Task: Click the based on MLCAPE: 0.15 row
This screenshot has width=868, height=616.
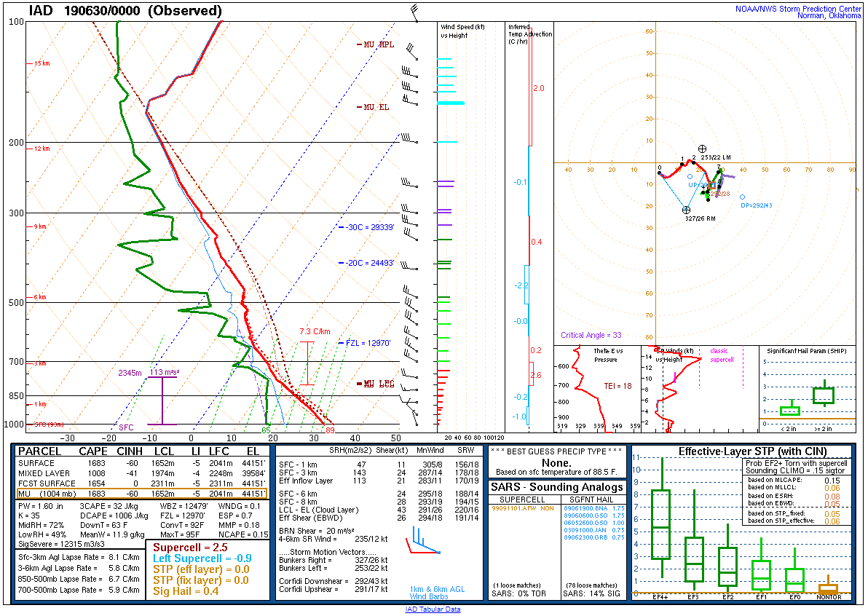Action: [794, 481]
